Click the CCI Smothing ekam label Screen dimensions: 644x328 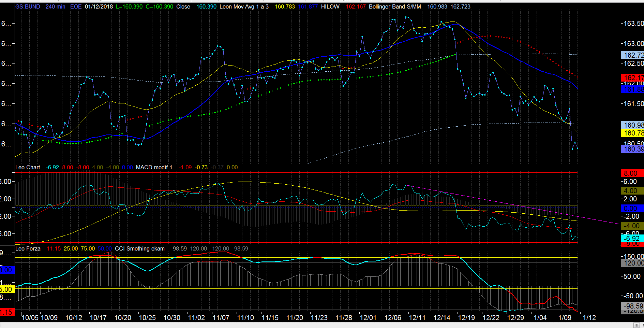(x=140, y=248)
